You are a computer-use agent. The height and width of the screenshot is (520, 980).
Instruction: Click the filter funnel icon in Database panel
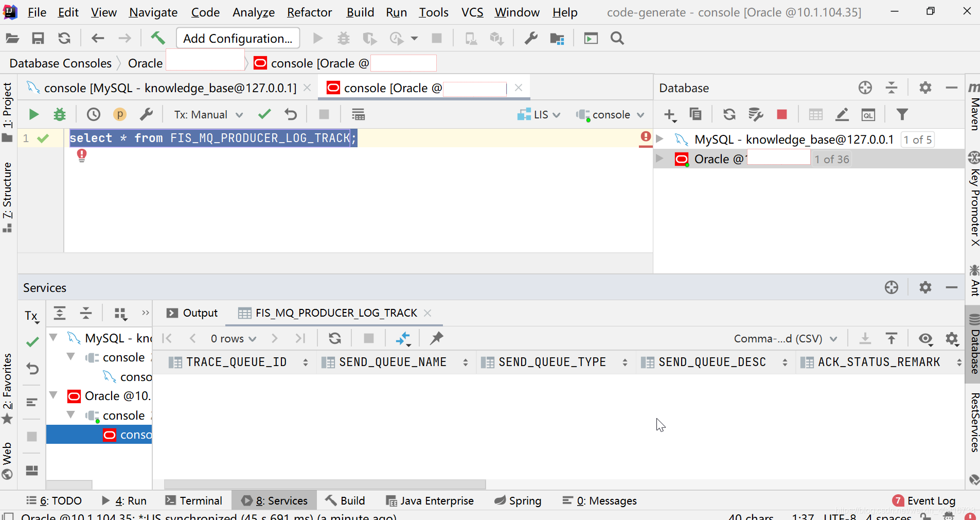click(902, 114)
